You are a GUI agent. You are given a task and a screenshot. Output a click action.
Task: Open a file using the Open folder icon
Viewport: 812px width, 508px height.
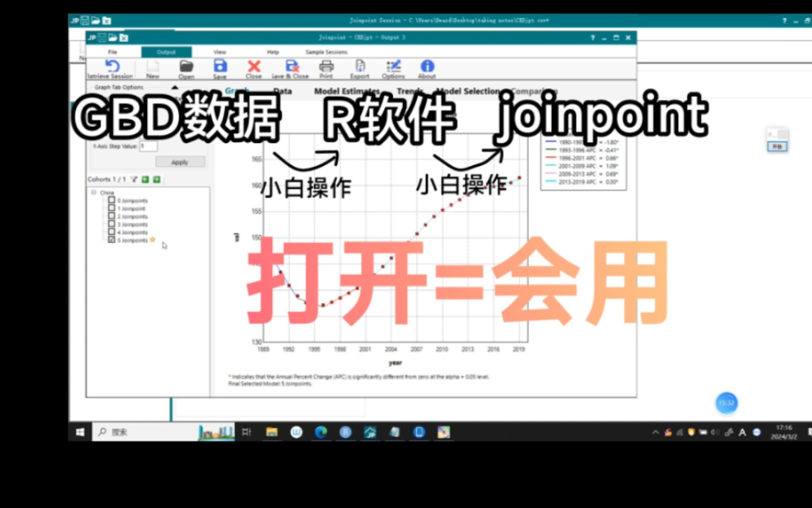pyautogui.click(x=186, y=67)
